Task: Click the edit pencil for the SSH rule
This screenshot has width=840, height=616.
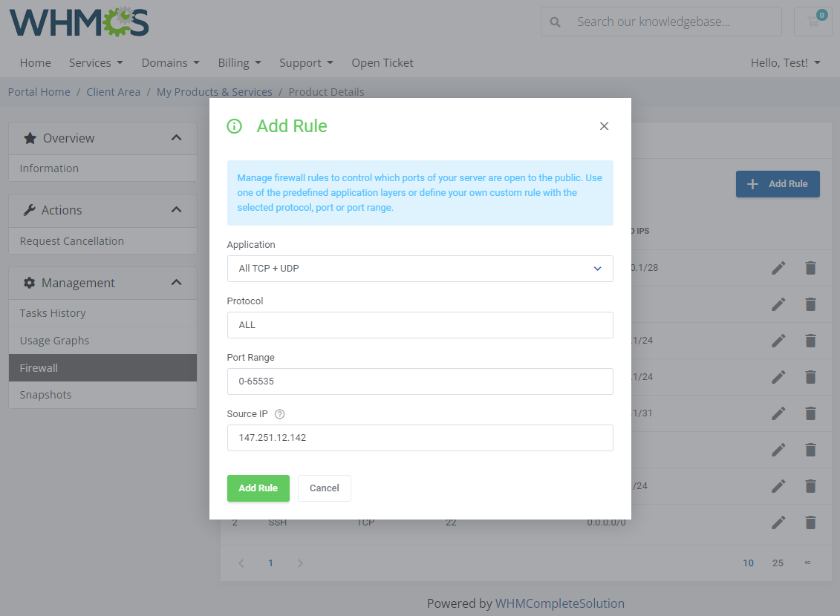Action: click(x=778, y=522)
